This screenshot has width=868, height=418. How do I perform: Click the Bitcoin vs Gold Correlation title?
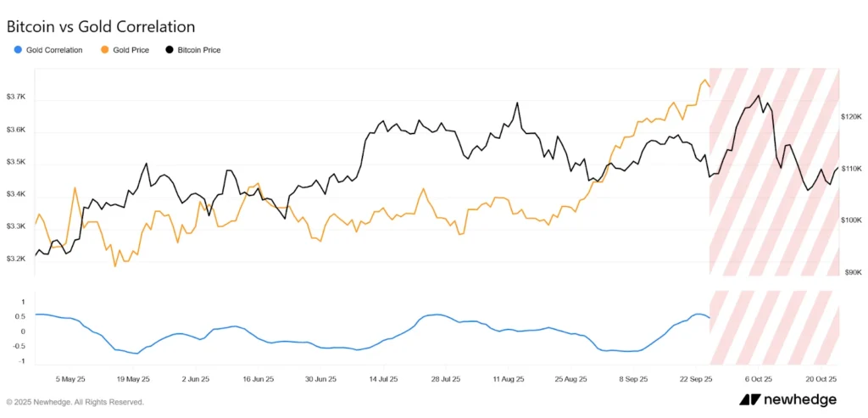[101, 27]
